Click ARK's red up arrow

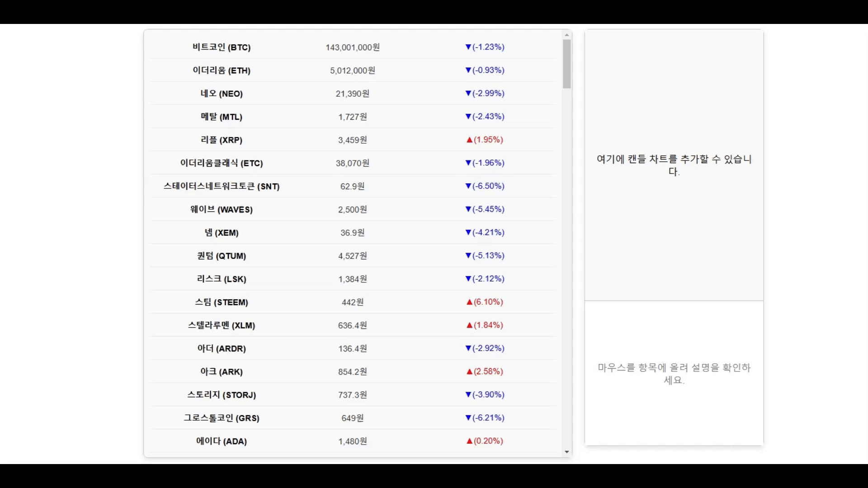[x=469, y=372]
